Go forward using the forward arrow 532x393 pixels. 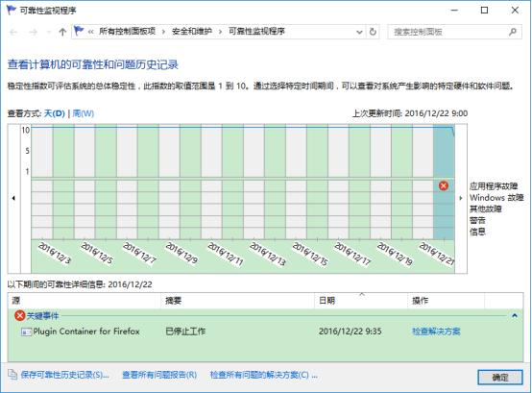click(x=34, y=33)
